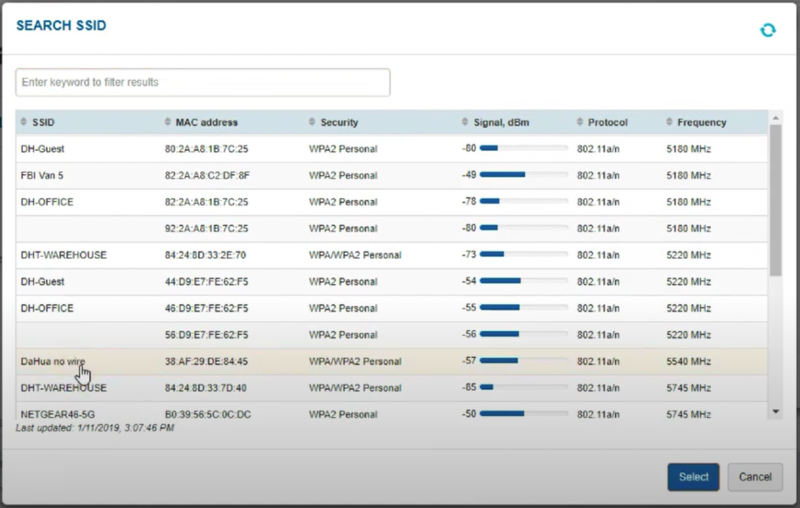Viewport: 800px width, 508px height.
Task: Click the vertical scrollbar thumb
Action: 776,200
